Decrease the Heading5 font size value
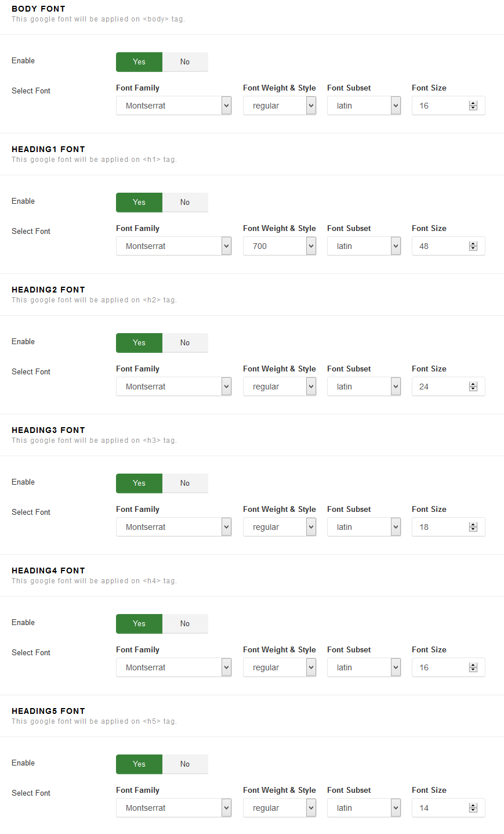The width and height of the screenshot is (504, 834). (x=473, y=810)
